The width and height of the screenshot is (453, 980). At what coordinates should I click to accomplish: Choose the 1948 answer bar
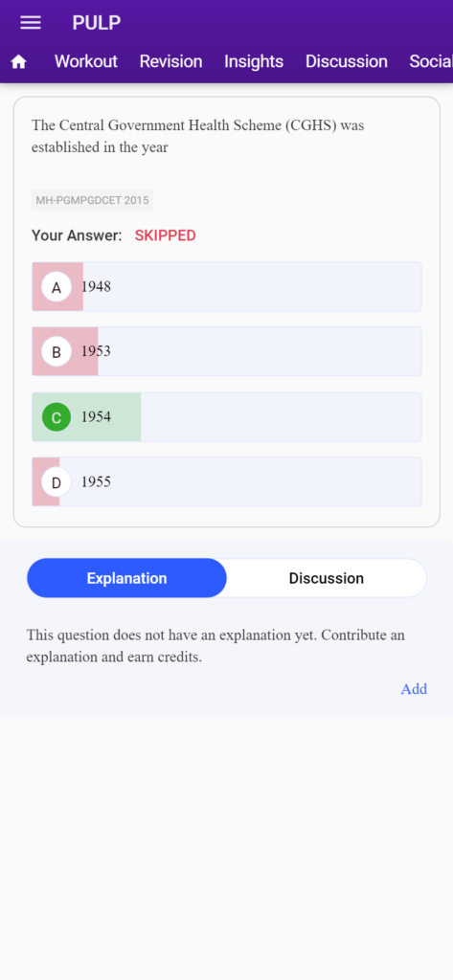pos(226,287)
